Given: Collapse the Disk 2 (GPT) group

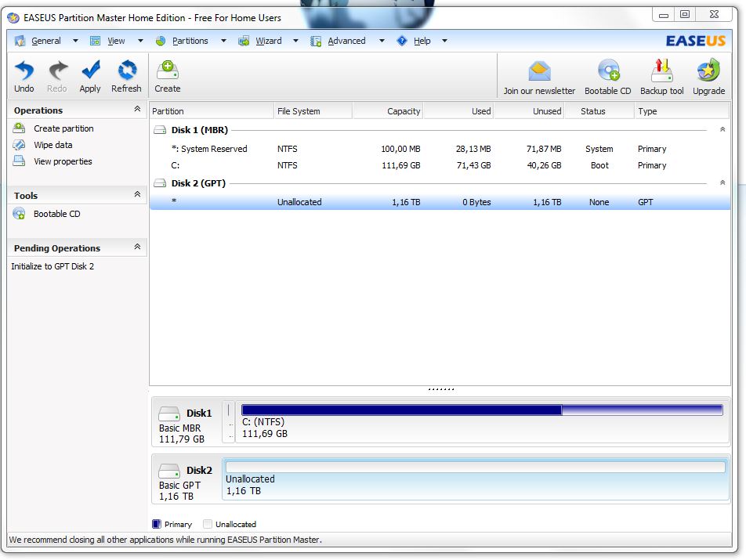Looking at the screenshot, I should pyautogui.click(x=722, y=182).
